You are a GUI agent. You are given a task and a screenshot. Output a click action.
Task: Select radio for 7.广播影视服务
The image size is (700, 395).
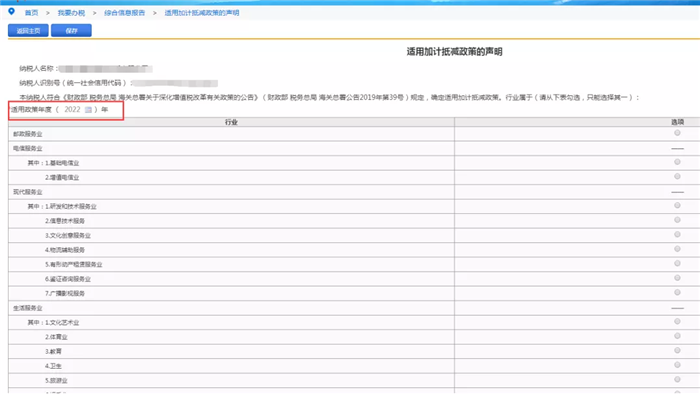(677, 292)
